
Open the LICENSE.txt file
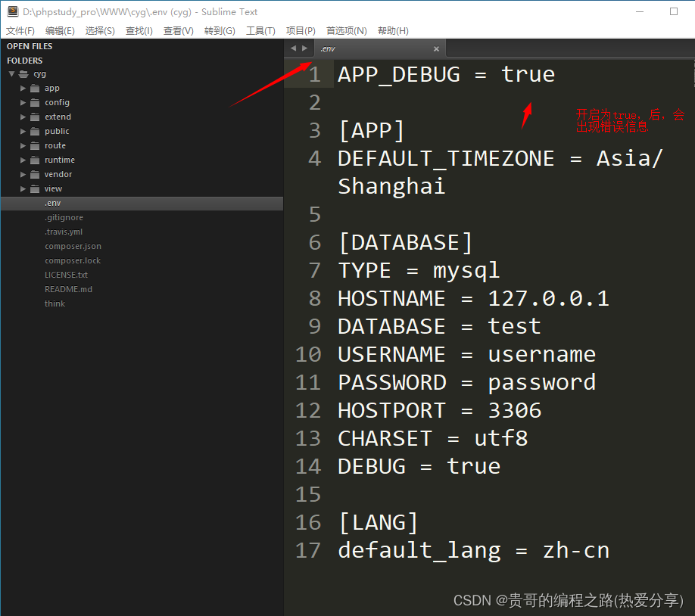[66, 275]
